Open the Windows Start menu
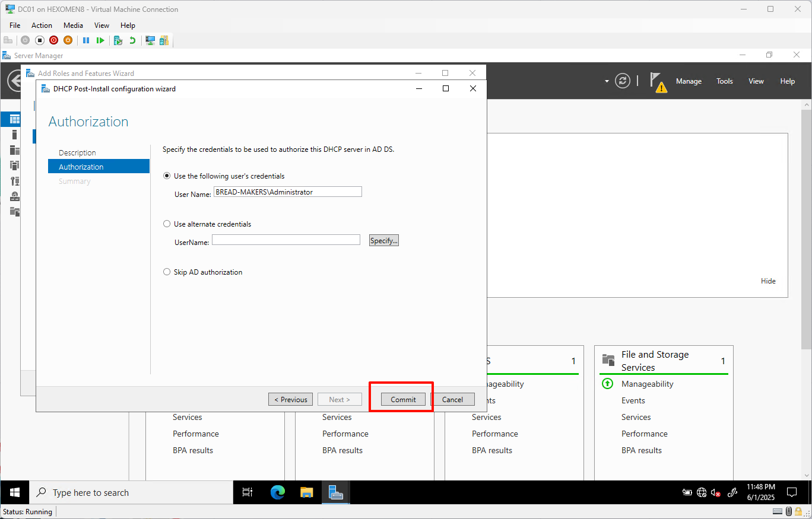Image resolution: width=812 pixels, height=519 pixels. point(15,492)
